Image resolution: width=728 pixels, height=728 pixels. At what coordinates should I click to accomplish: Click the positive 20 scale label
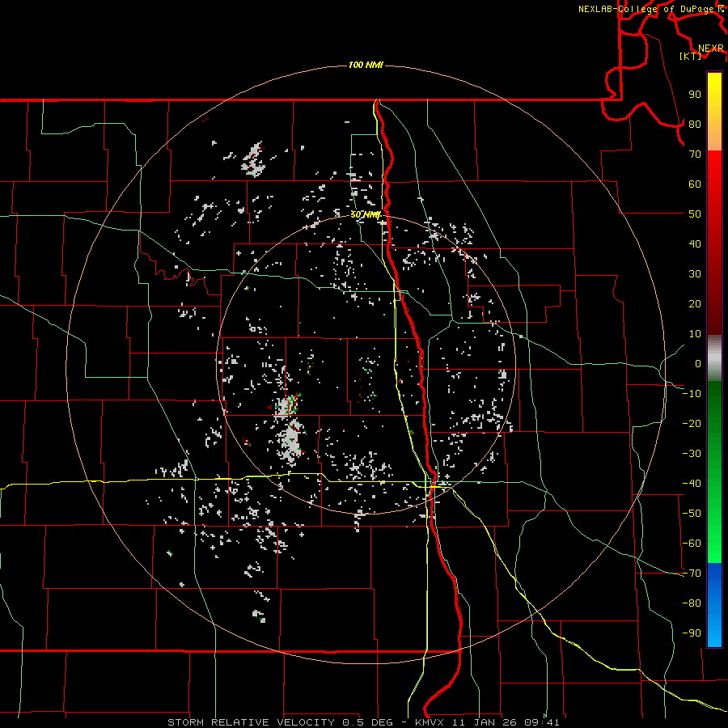pyautogui.click(x=695, y=304)
